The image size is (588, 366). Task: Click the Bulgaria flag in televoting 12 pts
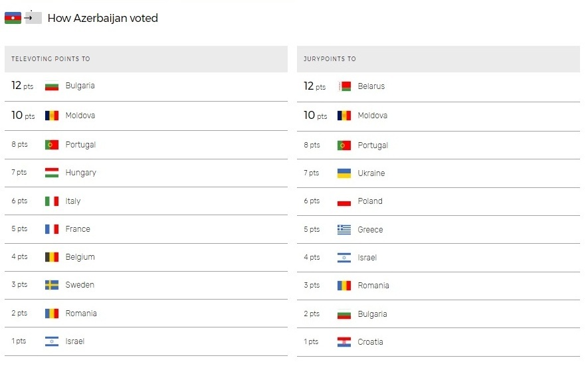click(x=52, y=86)
